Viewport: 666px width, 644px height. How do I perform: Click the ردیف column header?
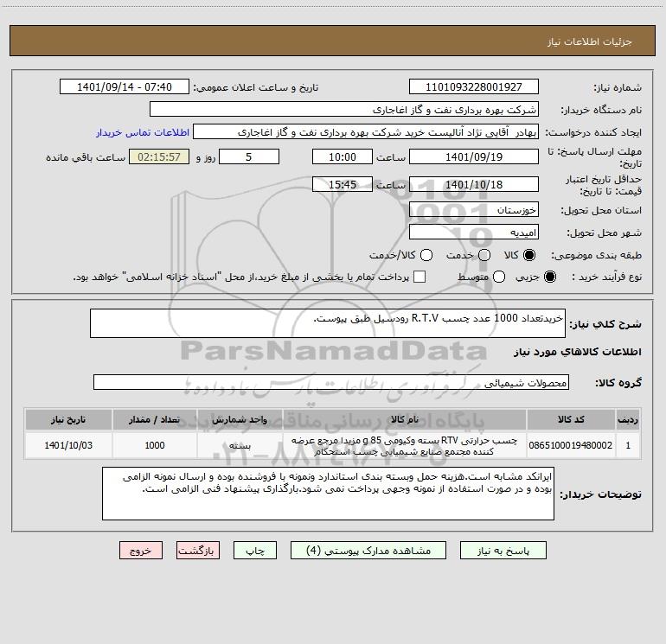point(628,419)
